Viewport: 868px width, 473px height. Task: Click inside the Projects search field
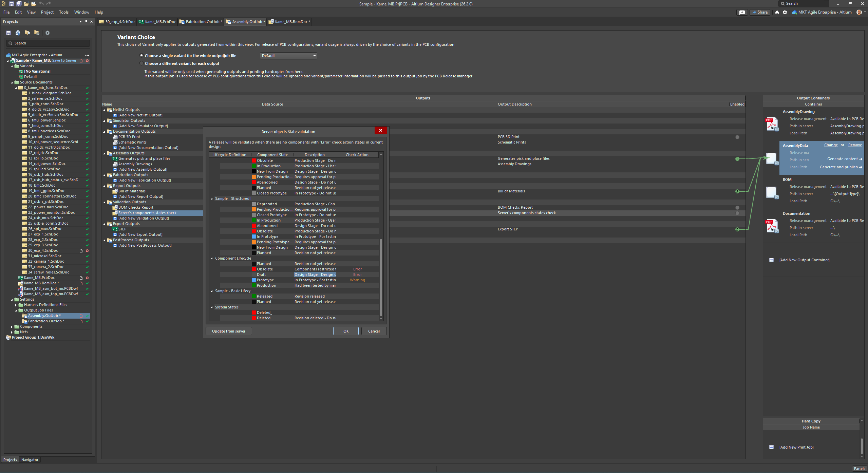pyautogui.click(x=48, y=43)
